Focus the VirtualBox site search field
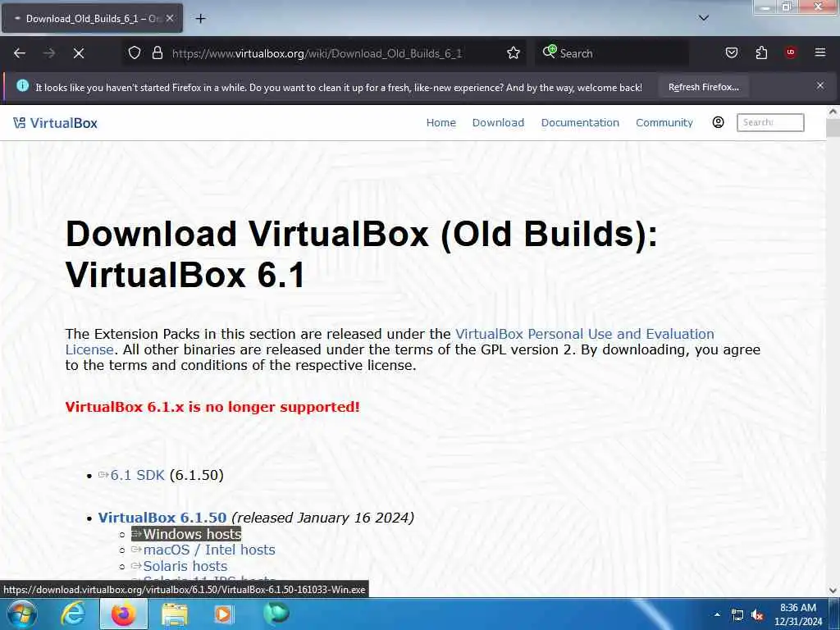Viewport: 840px width, 630px height. point(770,123)
